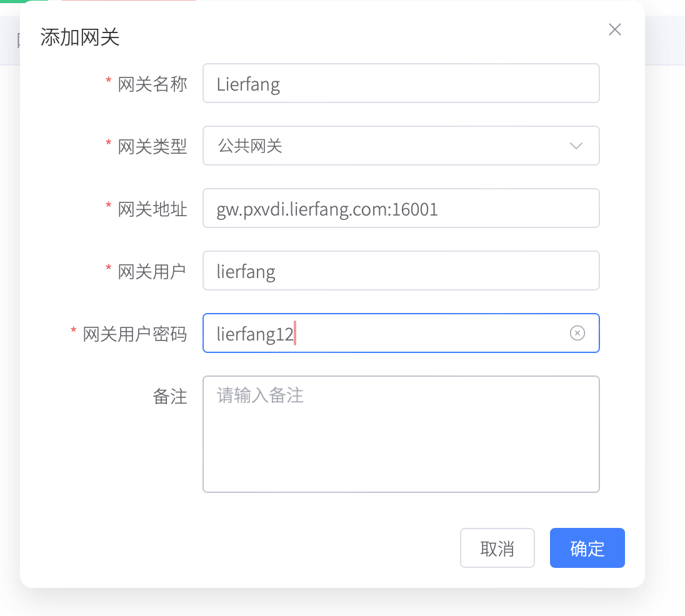Click the 备注 remarks text area
This screenshot has height=616, width=685.
coord(401,434)
